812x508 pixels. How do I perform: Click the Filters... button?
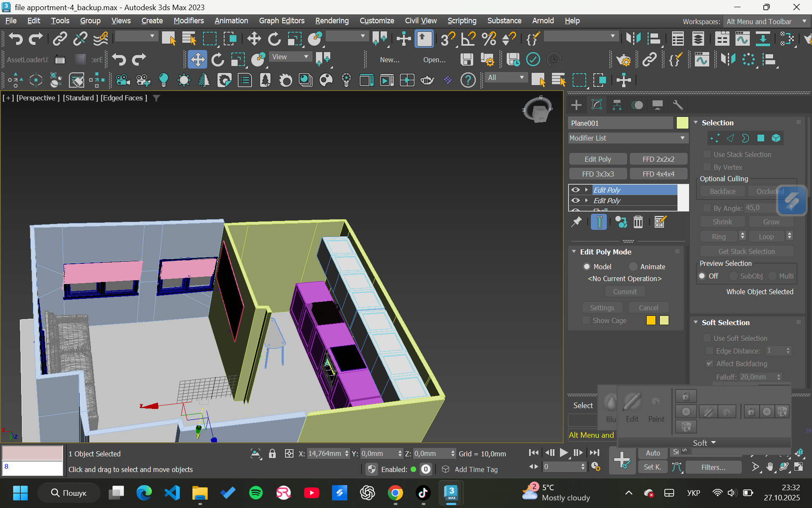[x=713, y=467]
